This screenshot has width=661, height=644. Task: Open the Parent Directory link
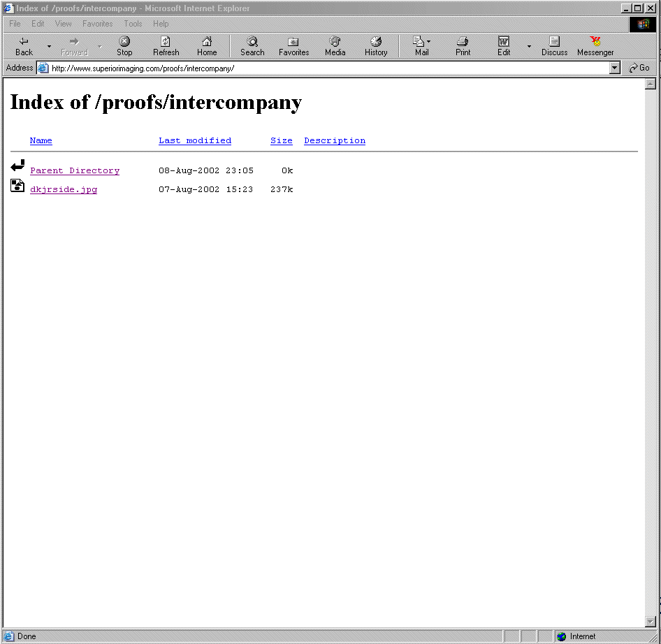pos(75,170)
